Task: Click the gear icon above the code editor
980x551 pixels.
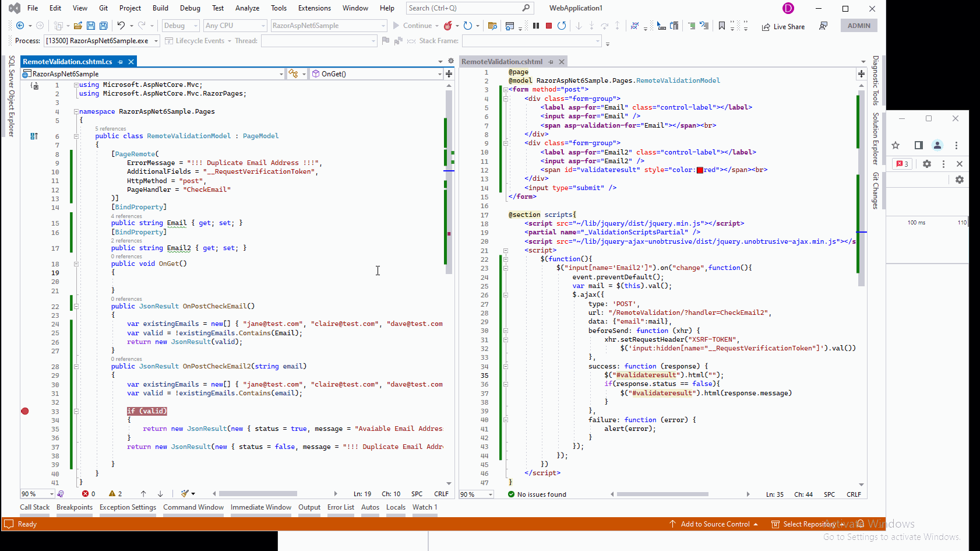Action: tap(450, 61)
